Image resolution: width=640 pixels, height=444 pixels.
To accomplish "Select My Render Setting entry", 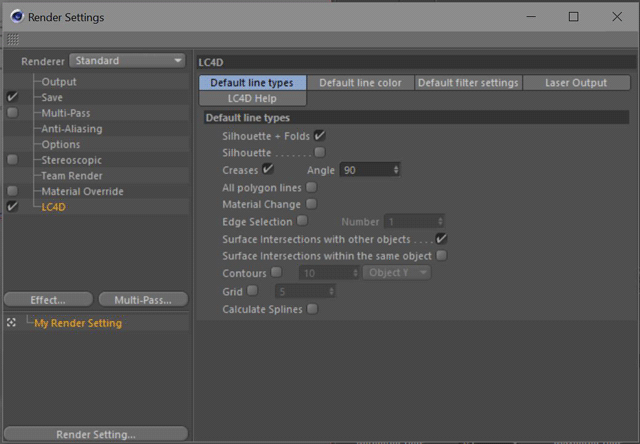I will click(x=78, y=323).
